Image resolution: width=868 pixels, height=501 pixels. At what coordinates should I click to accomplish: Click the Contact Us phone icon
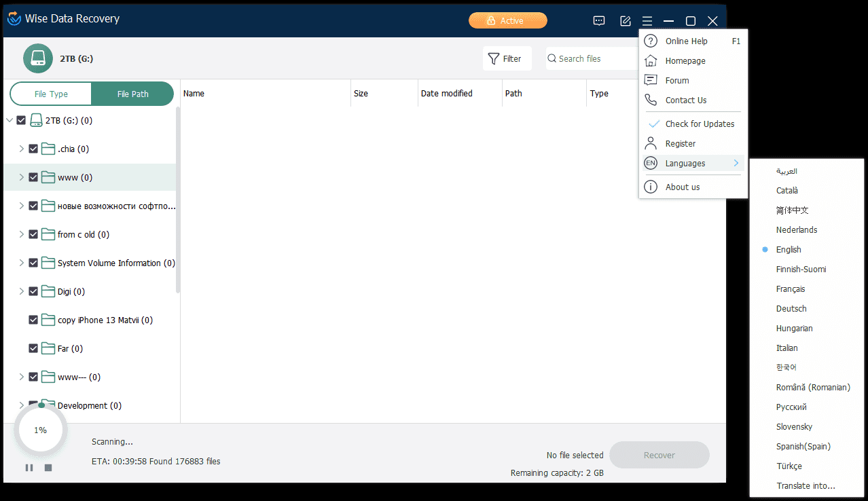pyautogui.click(x=651, y=100)
